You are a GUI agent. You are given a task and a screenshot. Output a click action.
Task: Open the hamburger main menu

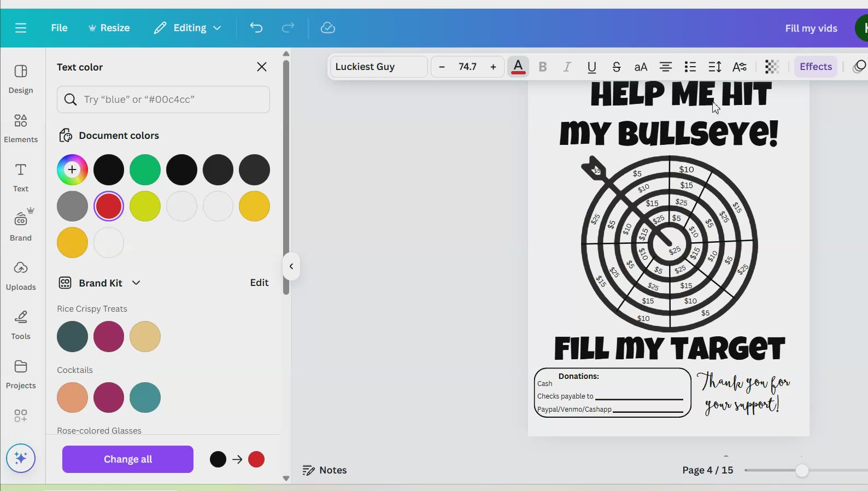point(21,28)
